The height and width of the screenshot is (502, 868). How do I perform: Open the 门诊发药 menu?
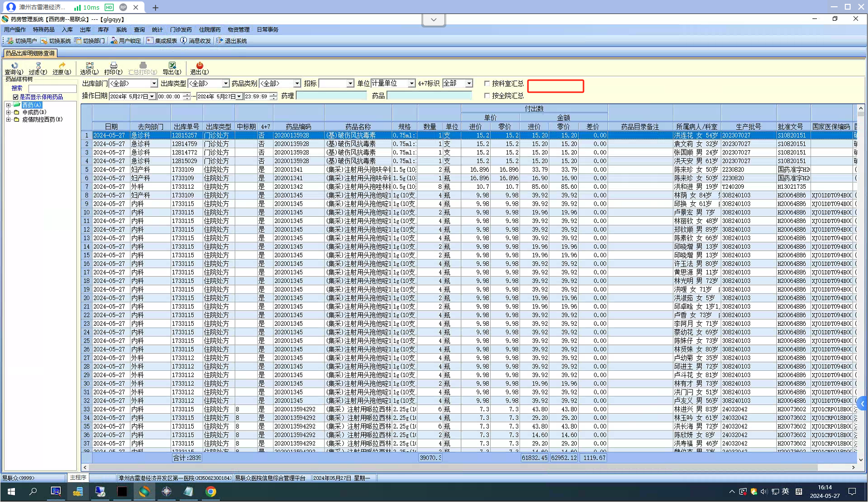181,30
